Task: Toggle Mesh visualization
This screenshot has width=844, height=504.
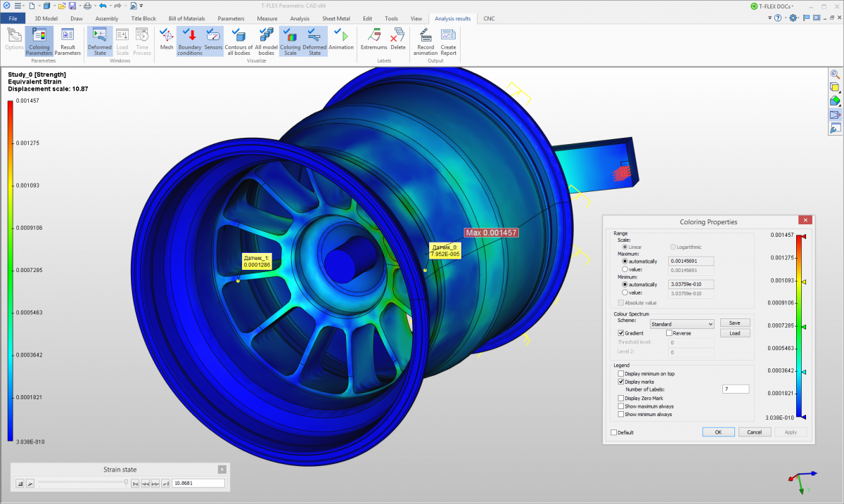Action: click(167, 39)
